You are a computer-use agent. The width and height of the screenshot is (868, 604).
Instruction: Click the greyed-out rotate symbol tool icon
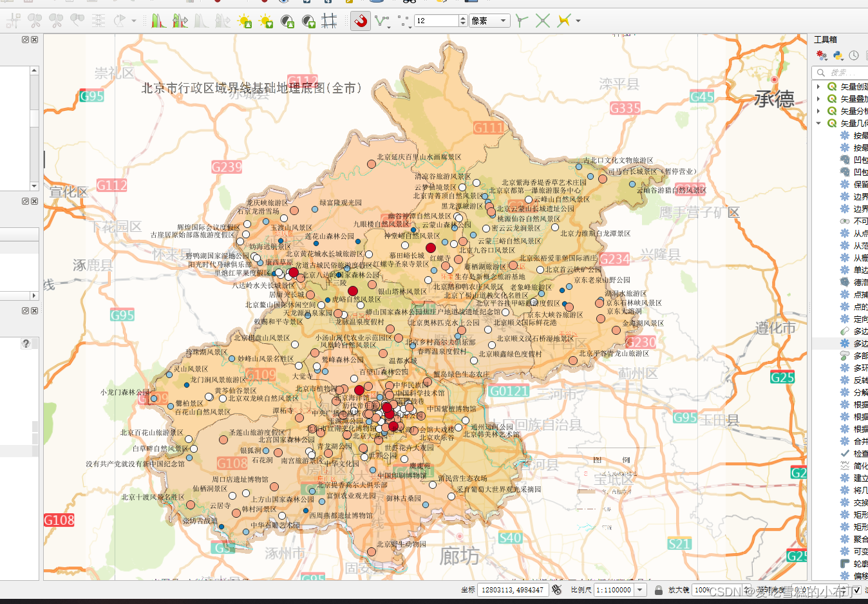tap(120, 21)
